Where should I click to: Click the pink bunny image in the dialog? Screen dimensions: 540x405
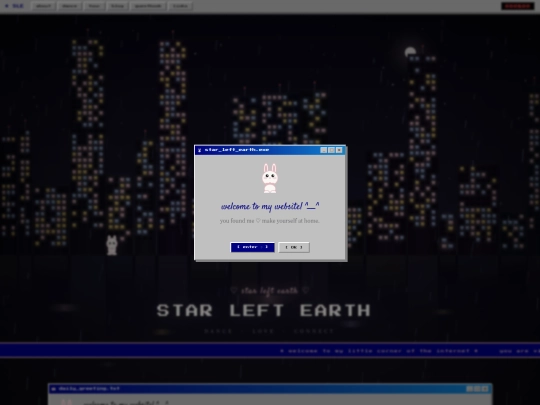270,178
